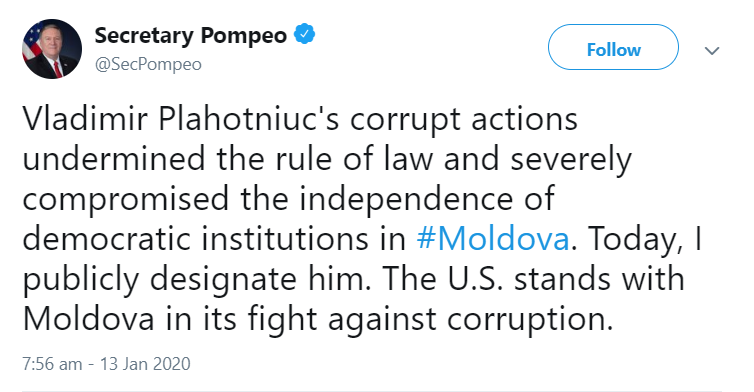Open the #Moldova hashtag link
Viewport: 754px width, 392px height.
(x=493, y=239)
